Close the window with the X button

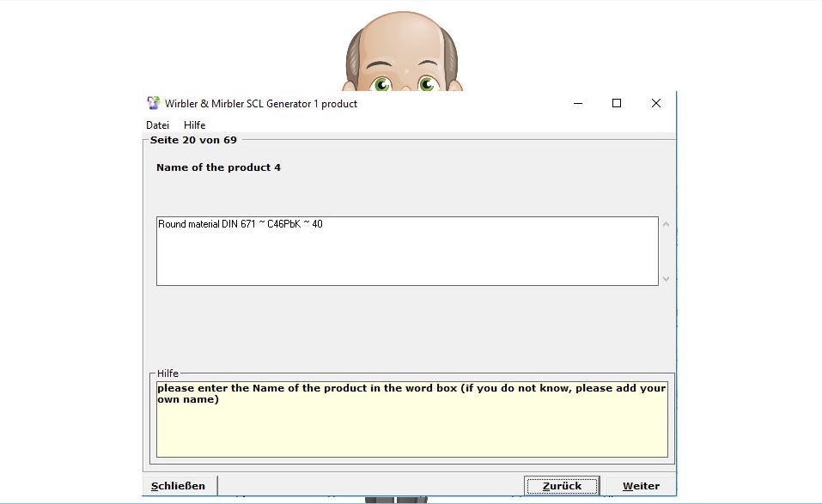point(655,103)
